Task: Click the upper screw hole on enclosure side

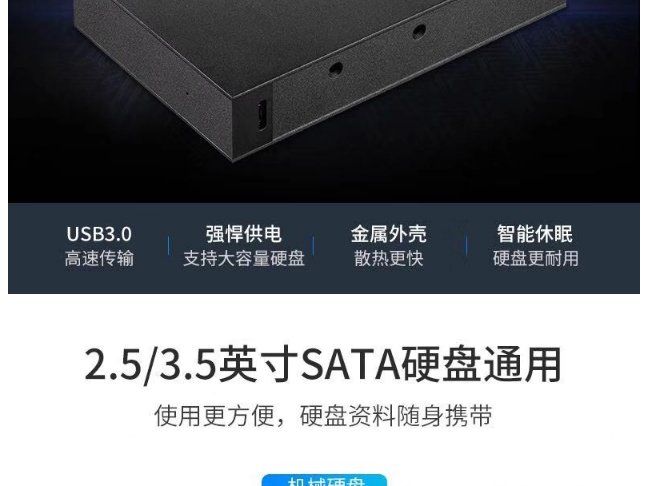Action: coord(419,31)
